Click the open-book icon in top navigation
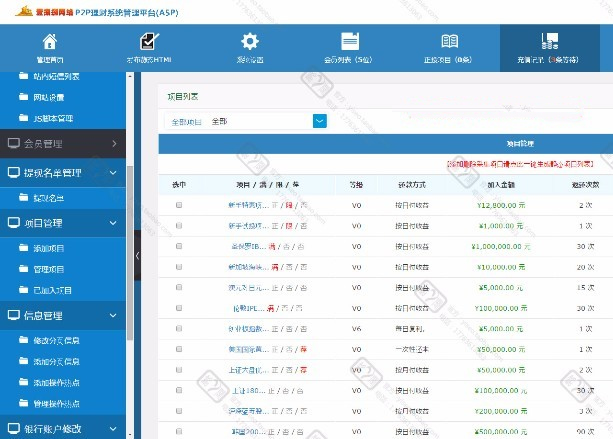 tap(449, 42)
